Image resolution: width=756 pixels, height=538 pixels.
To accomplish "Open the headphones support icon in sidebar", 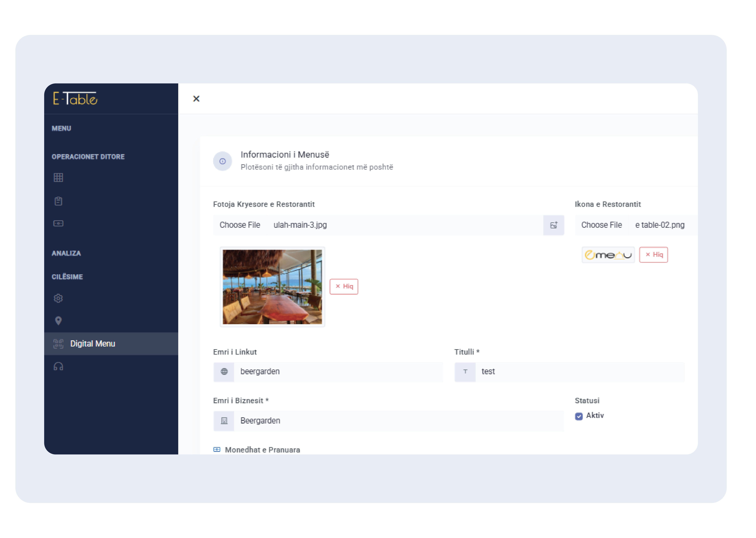I will [x=58, y=366].
